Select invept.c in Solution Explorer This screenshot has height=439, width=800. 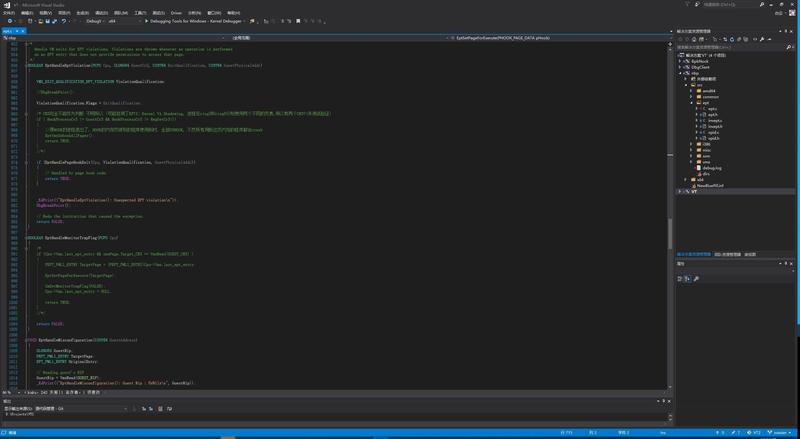(x=714, y=120)
